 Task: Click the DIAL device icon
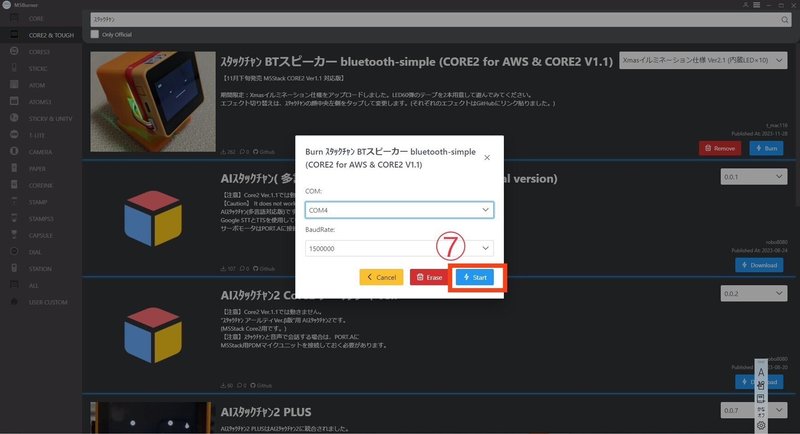(14, 251)
